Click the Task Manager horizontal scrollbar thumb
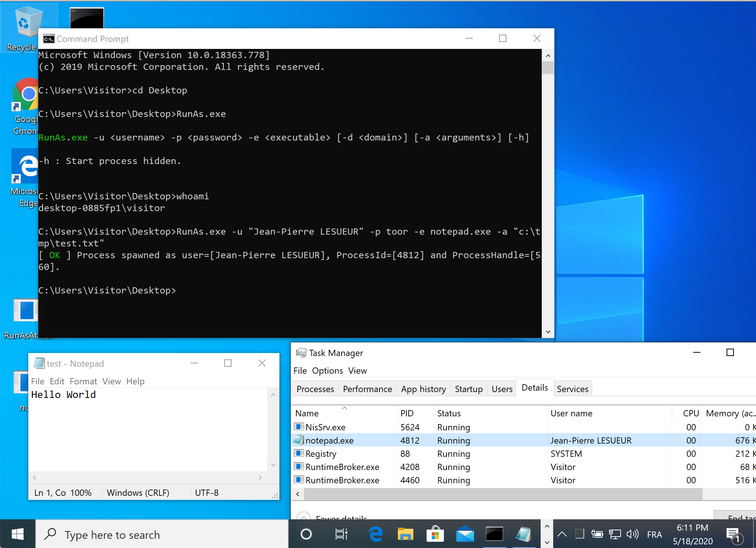This screenshot has width=756, height=548. [x=503, y=494]
